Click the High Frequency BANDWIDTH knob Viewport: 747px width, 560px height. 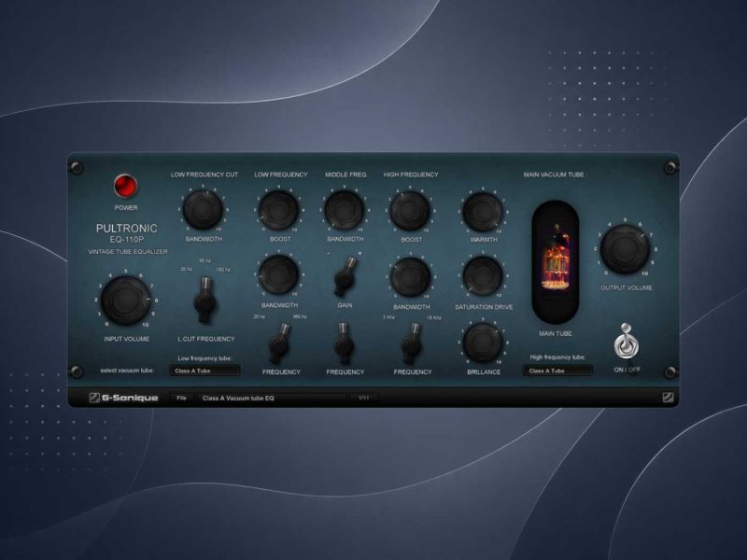pyautogui.click(x=411, y=277)
